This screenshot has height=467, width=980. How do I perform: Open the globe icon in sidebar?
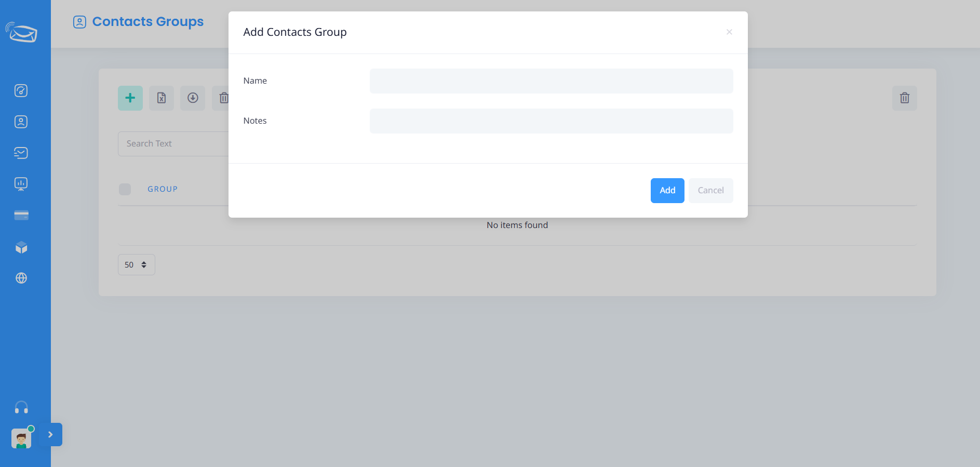[21, 278]
